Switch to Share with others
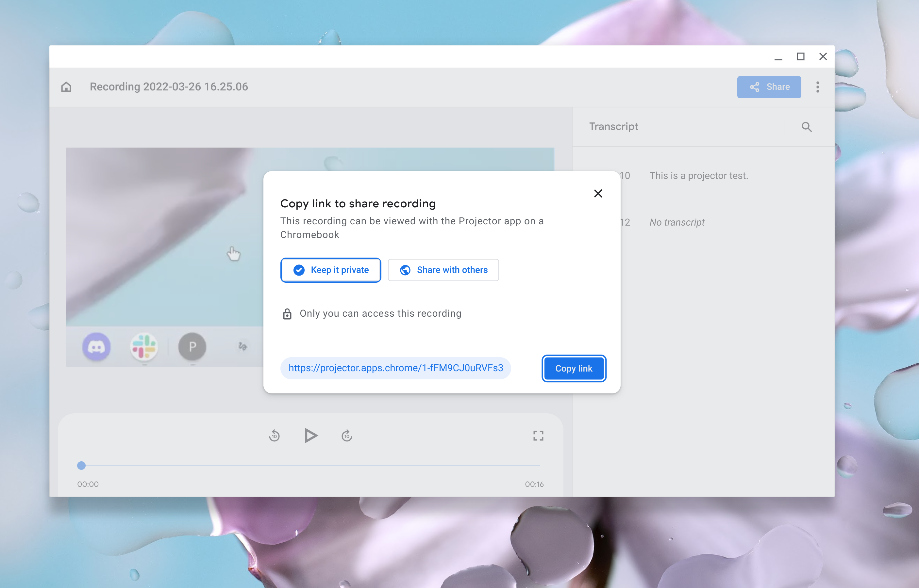 coord(443,270)
